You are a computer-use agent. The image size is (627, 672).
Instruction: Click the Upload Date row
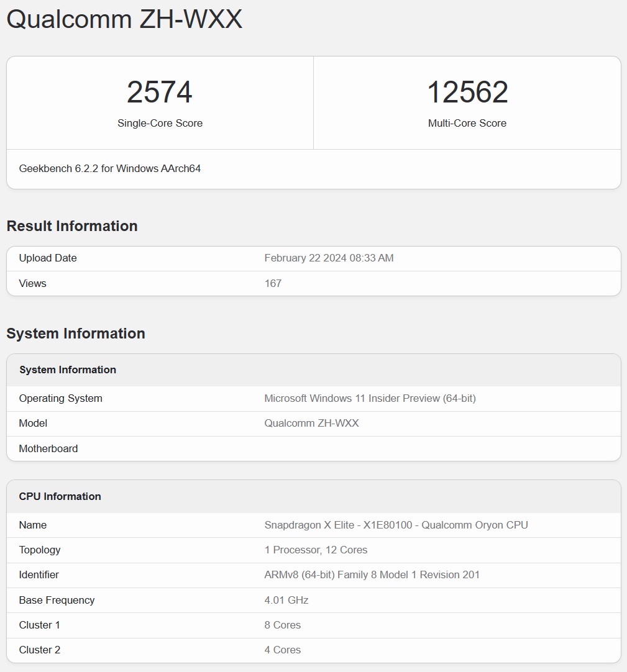pos(47,258)
